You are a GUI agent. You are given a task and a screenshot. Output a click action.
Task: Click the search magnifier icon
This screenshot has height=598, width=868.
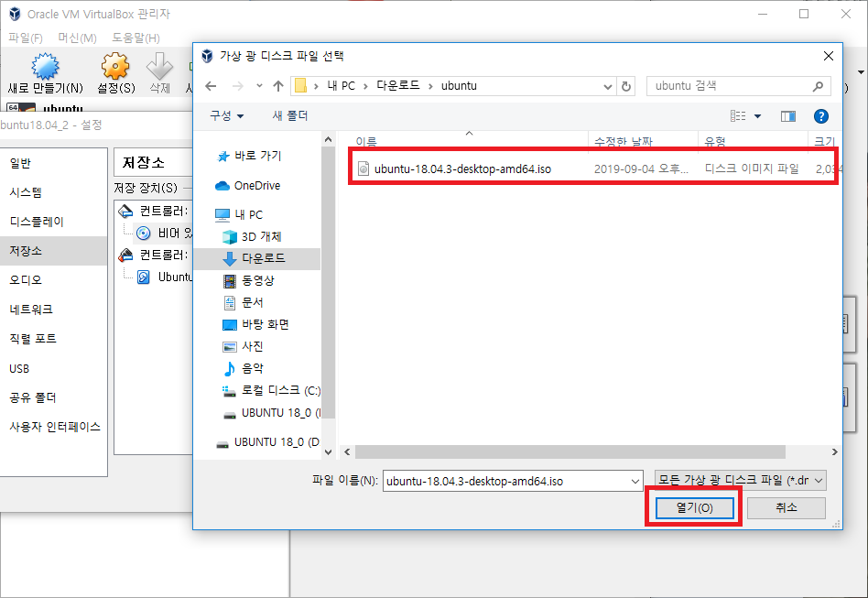pyautogui.click(x=818, y=86)
